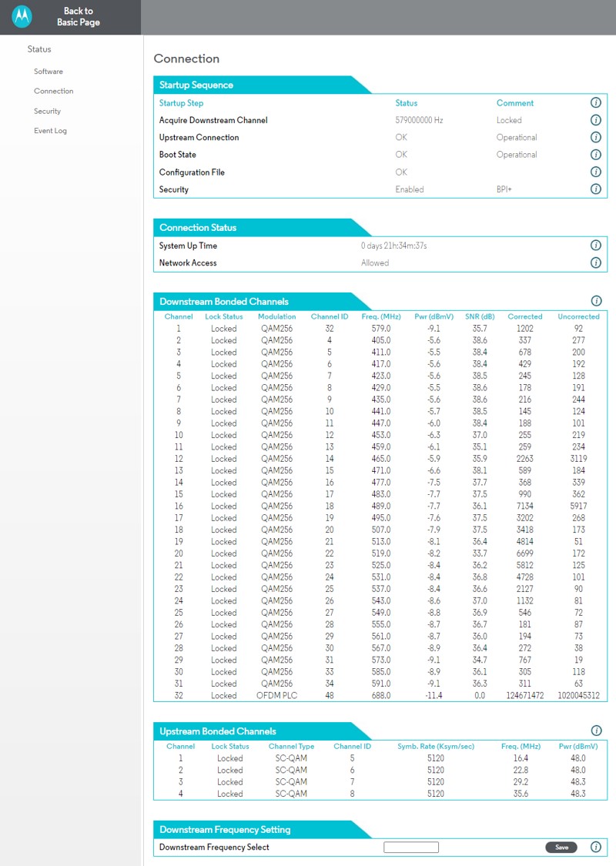The height and width of the screenshot is (866, 616).
Task: Select uncorrected value 1020045312
Action: coord(578,695)
